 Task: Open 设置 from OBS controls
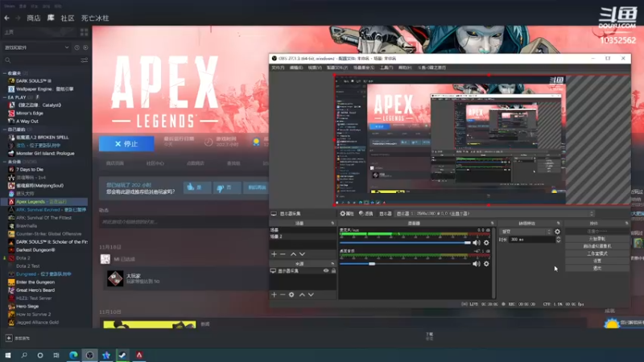pos(597,261)
